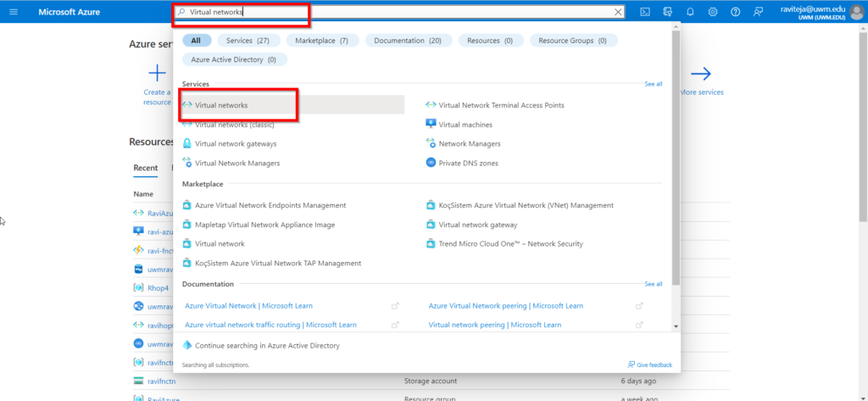Select the All filter pill
868x401 pixels.
(x=196, y=41)
